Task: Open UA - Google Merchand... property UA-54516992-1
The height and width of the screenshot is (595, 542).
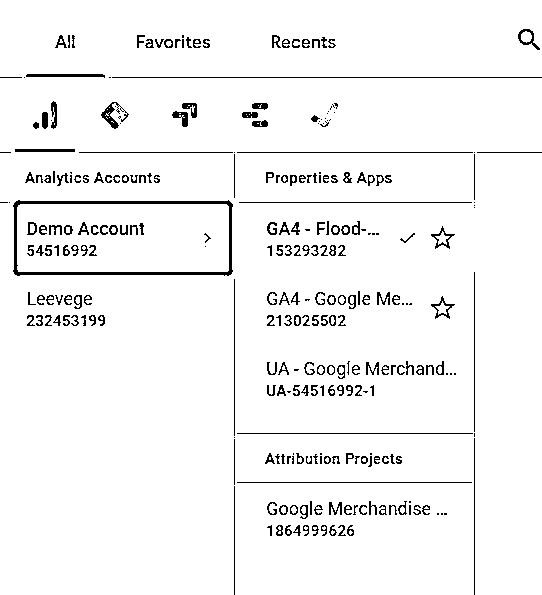Action: coord(355,379)
